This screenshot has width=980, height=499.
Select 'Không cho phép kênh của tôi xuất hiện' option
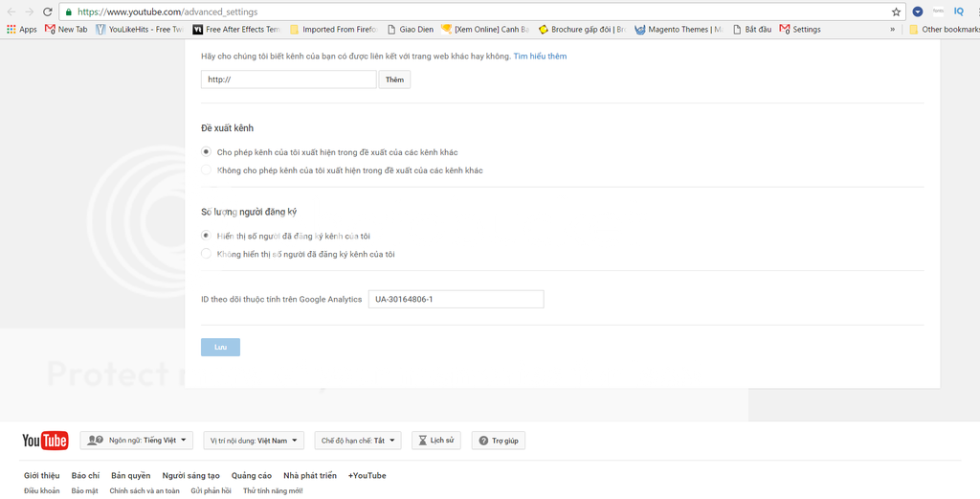[x=207, y=170]
